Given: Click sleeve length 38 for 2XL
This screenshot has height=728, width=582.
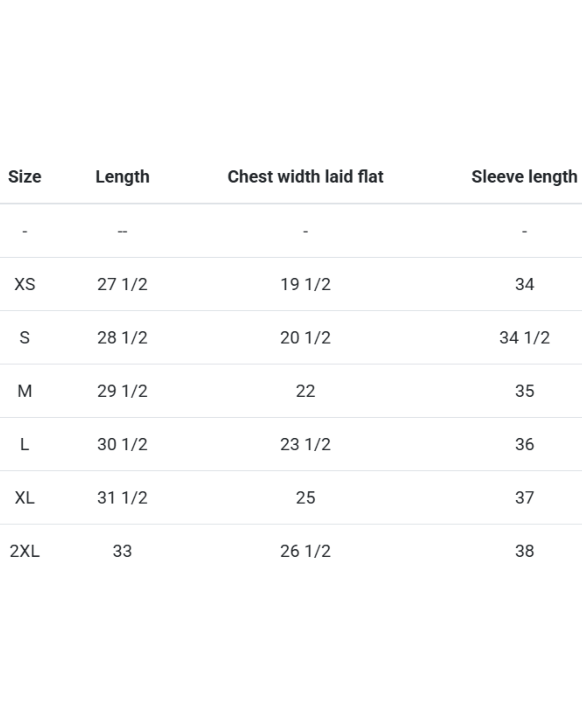Looking at the screenshot, I should click(524, 551).
